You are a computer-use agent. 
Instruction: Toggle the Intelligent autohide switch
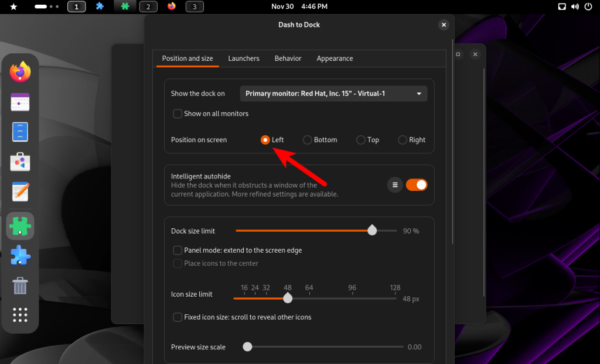pos(417,185)
